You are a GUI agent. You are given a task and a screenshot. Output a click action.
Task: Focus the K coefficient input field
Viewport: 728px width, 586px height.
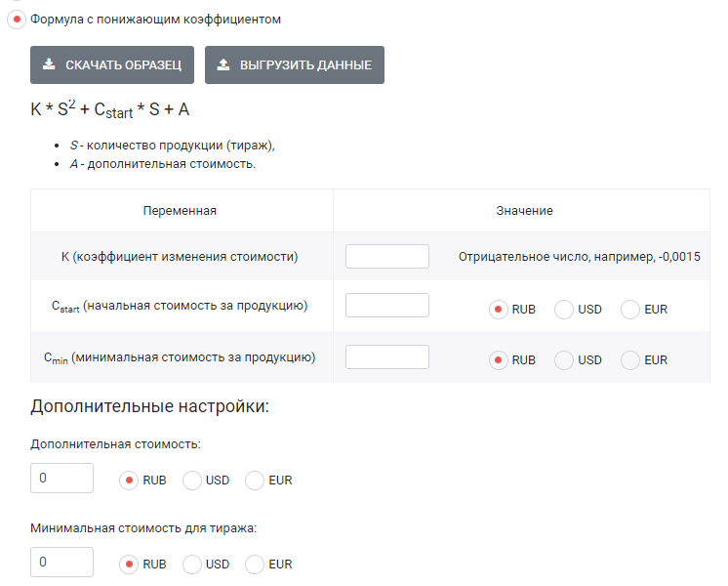tap(387, 256)
